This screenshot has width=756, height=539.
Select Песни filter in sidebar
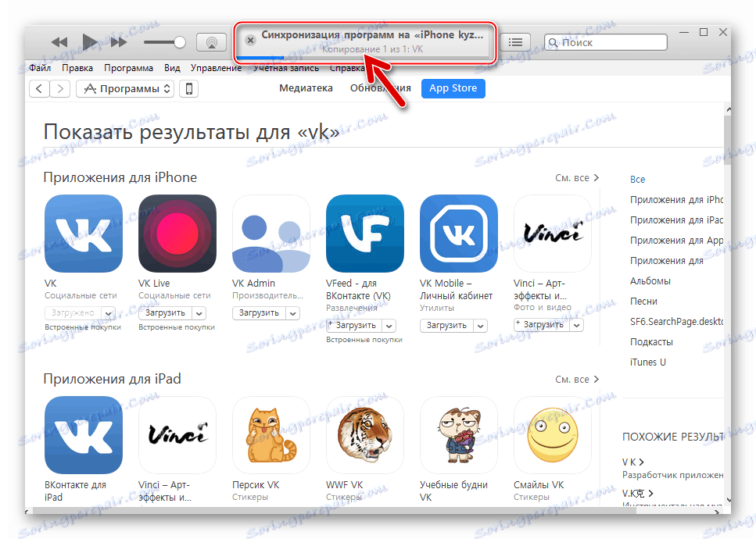pyautogui.click(x=643, y=301)
